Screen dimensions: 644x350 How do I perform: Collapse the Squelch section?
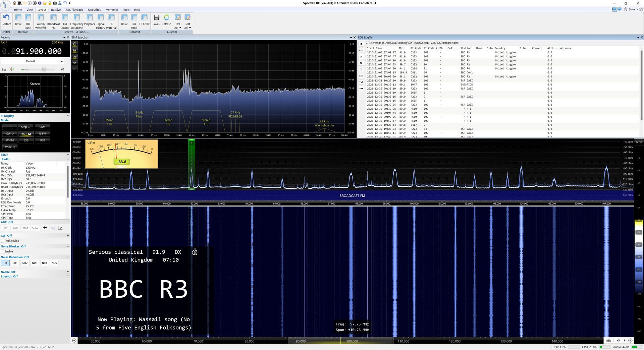pyautogui.click(x=68, y=277)
